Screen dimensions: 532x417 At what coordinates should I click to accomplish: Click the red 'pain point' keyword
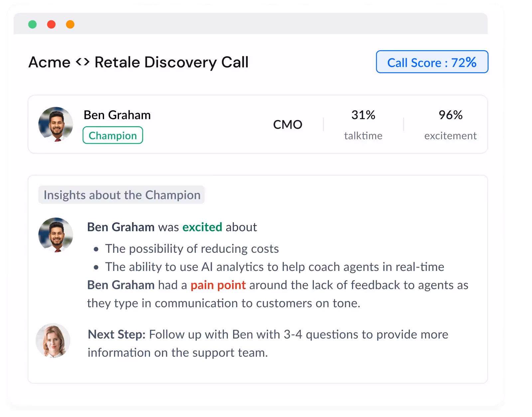click(x=218, y=285)
